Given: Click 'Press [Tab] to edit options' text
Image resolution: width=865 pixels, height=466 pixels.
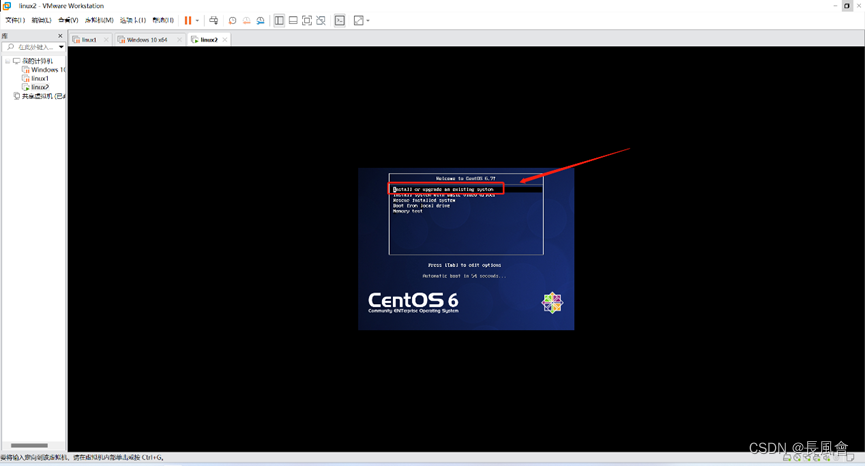Looking at the screenshot, I should [464, 265].
